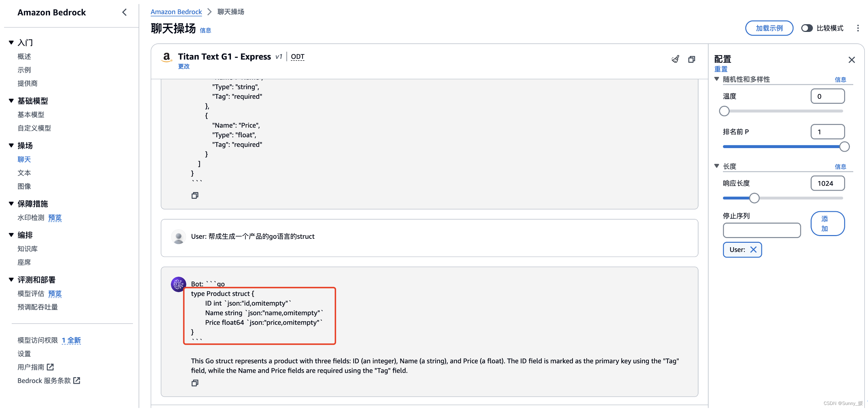Click the 温度 value input field
This screenshot has width=868, height=409.
click(x=827, y=96)
